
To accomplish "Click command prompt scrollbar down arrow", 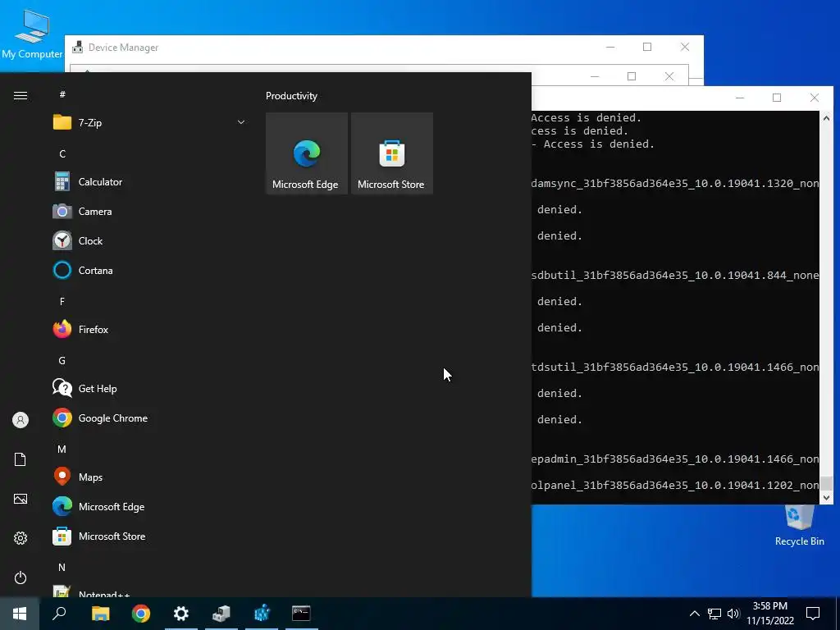I will [826, 498].
